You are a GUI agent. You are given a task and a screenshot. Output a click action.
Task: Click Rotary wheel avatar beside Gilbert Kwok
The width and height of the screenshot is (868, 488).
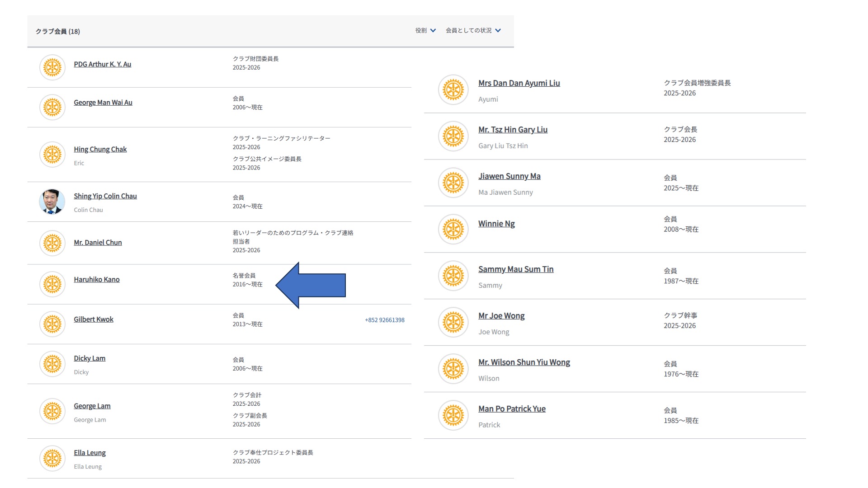[52, 324]
